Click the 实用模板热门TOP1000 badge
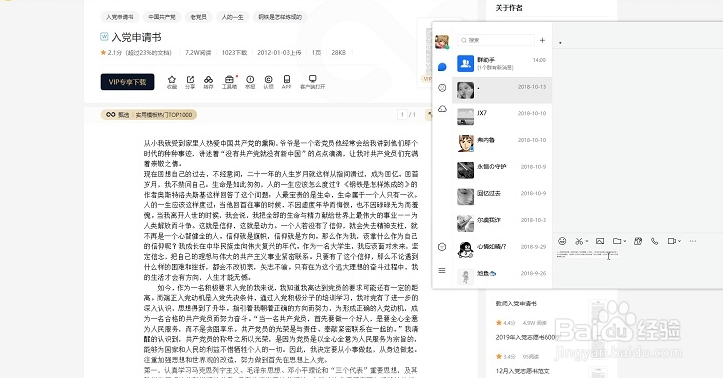 click(x=149, y=115)
